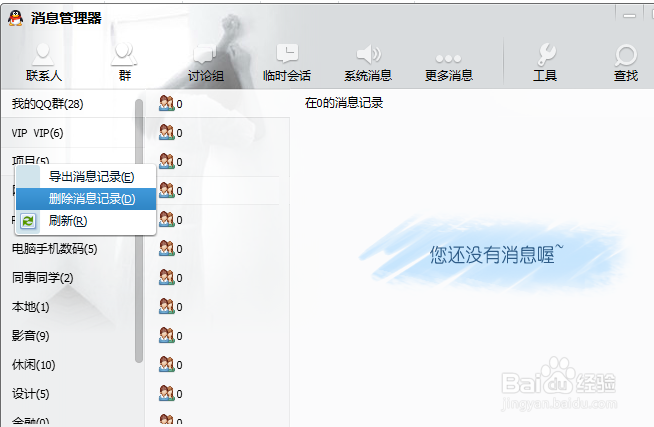
Task: Click group icon in 设计(5) row
Action: tap(166, 393)
